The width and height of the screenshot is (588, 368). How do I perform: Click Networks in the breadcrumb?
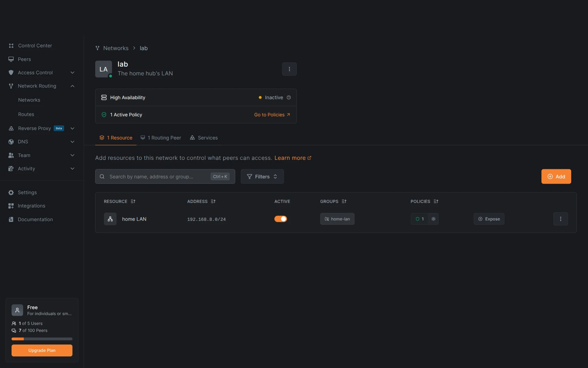click(116, 48)
